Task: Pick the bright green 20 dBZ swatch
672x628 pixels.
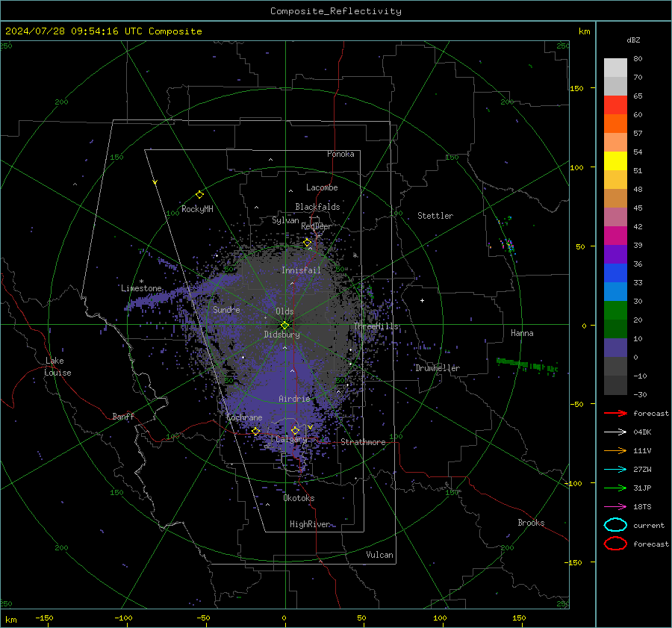Action: tap(615, 311)
